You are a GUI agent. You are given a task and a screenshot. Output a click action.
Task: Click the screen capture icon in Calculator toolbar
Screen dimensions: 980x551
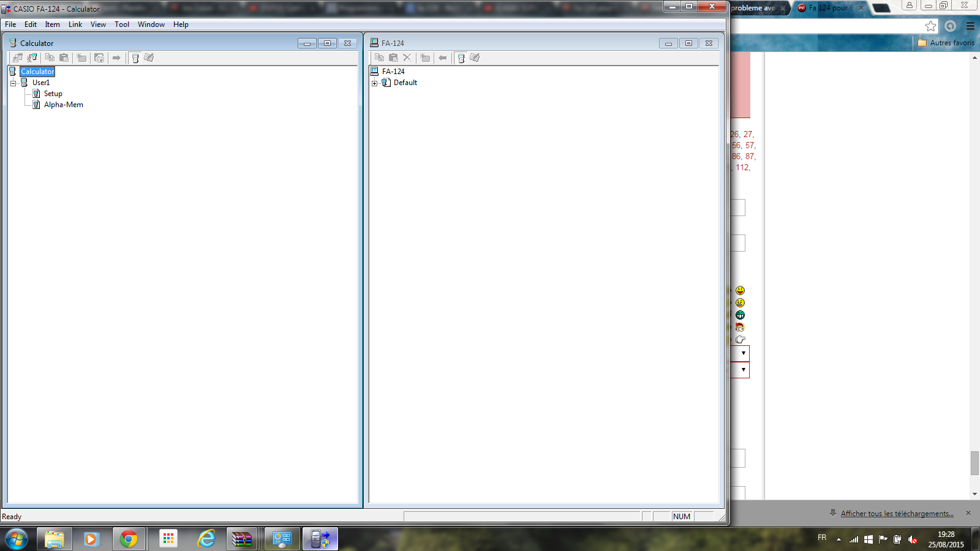[x=99, y=58]
